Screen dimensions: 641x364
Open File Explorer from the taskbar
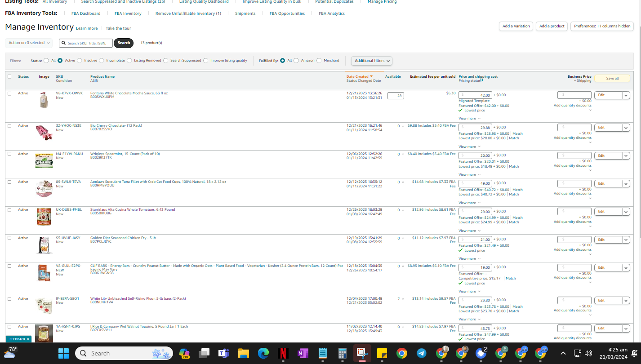point(243,353)
